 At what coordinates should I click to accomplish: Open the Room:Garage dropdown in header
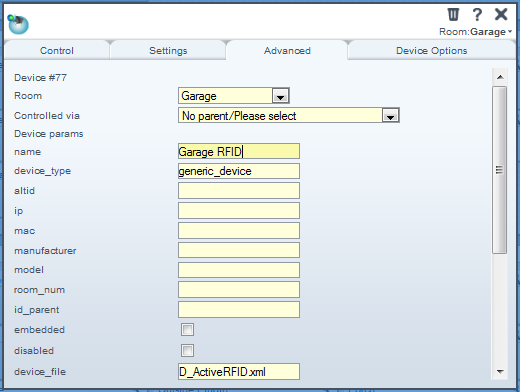[x=476, y=32]
